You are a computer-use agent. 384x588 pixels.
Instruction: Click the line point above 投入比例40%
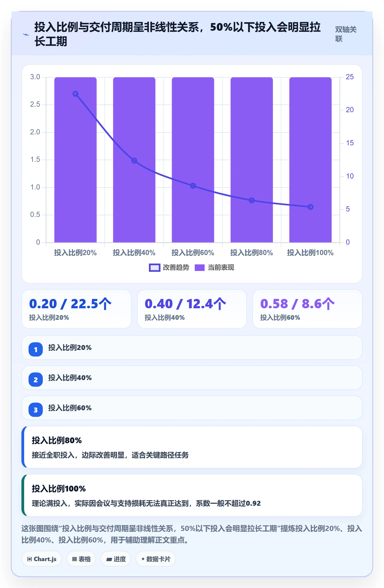pyautogui.click(x=134, y=160)
